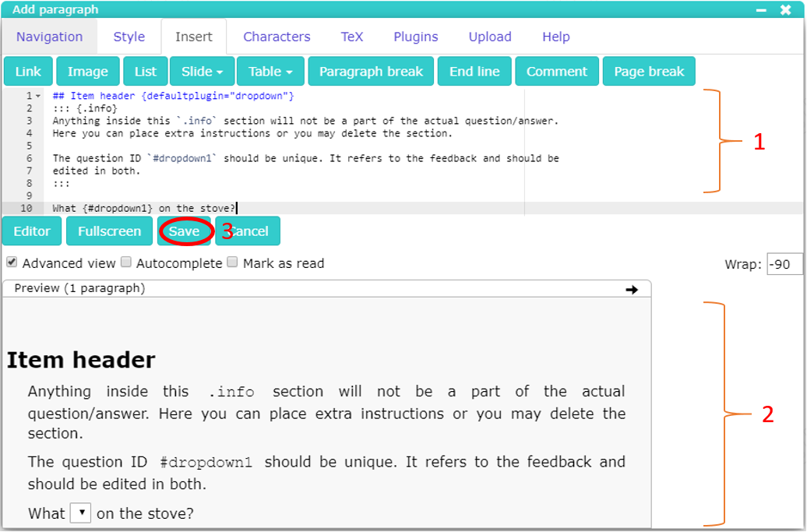Enable the Autocomplete checkbox
Viewport: 807px width, 532px height.
[126, 262]
